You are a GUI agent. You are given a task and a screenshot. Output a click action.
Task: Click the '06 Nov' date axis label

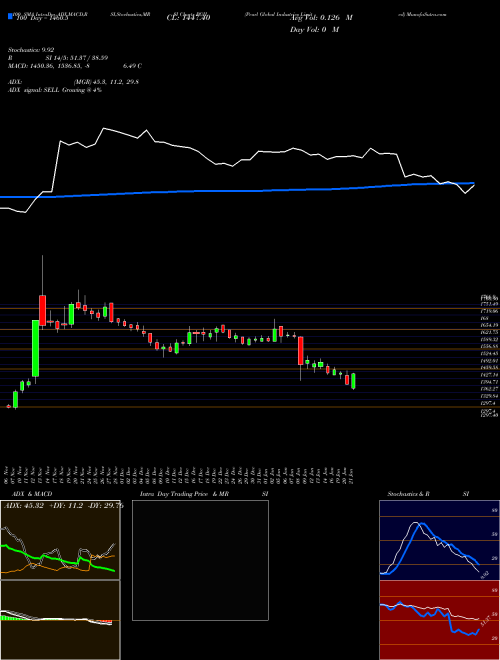click(8, 475)
